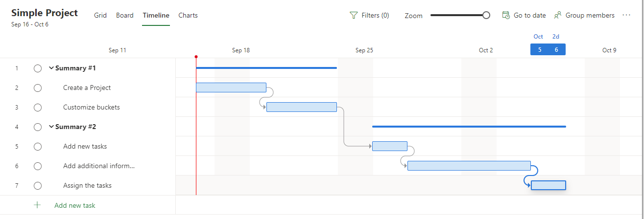Image resolution: width=644 pixels, height=219 pixels.
Task: Mark Assign the tasks as complete
Action: point(38,186)
